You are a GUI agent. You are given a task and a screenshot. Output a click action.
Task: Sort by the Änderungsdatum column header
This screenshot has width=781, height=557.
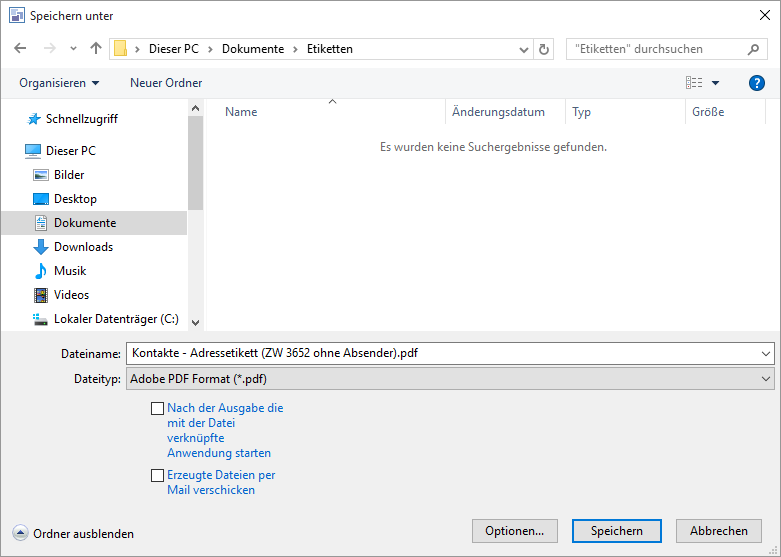coord(498,112)
